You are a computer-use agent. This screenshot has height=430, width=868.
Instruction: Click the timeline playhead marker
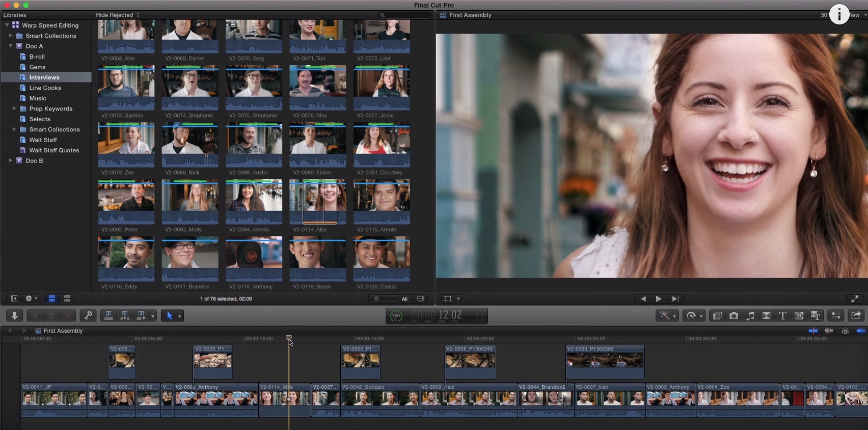coord(289,338)
